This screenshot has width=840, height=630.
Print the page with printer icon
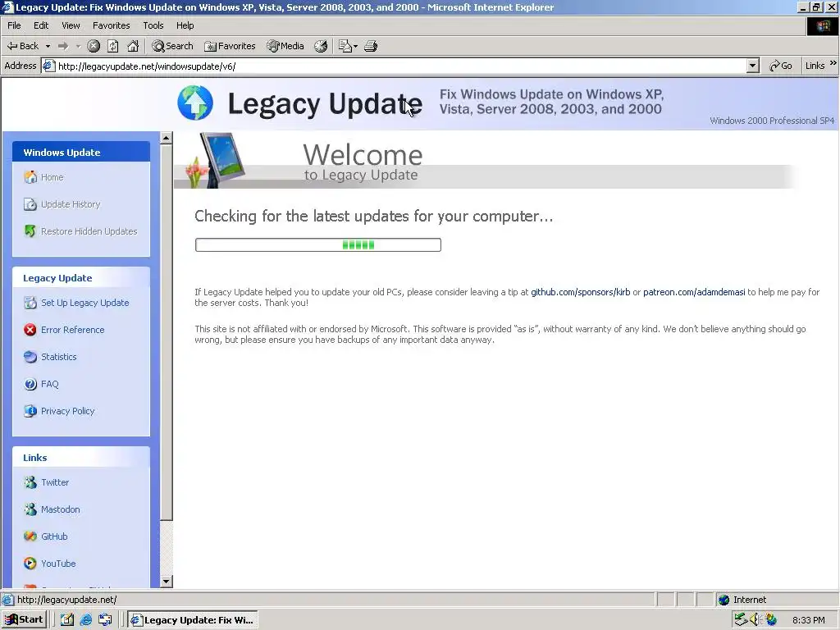click(x=371, y=46)
